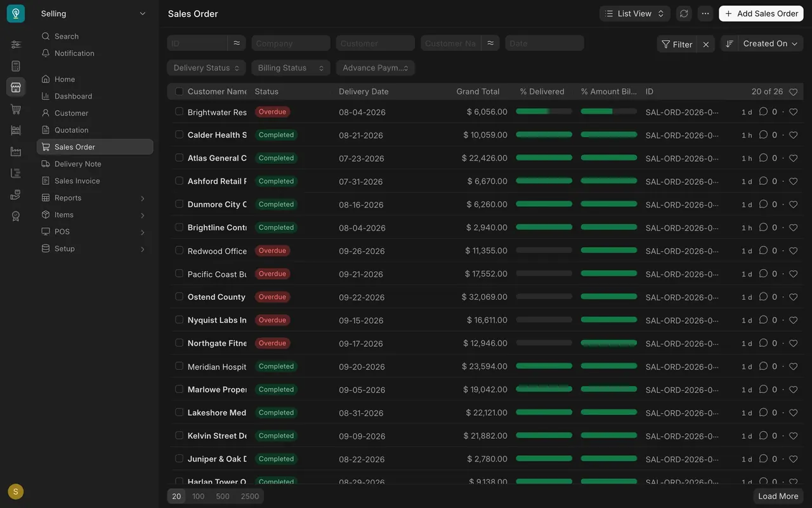This screenshot has height=508, width=812.
Task: Tick the Redwood Office row checkbox
Action: pos(179,250)
